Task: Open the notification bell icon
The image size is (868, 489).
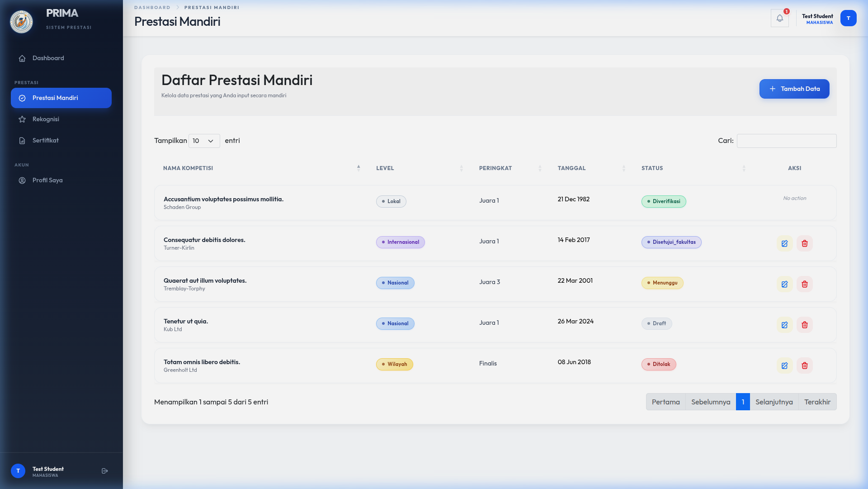Action: pos(779,18)
